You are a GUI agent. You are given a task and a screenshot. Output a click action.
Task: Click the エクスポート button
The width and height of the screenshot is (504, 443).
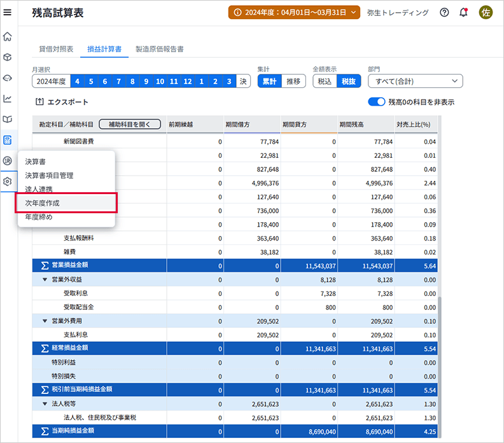(x=62, y=102)
